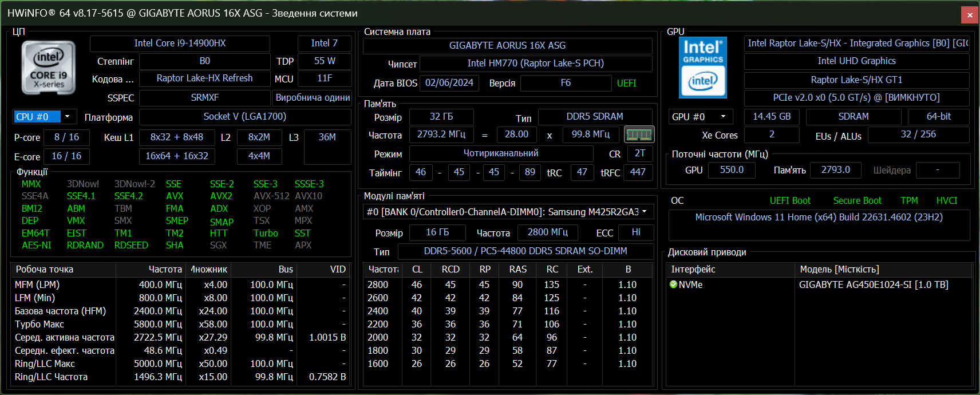This screenshot has width=980, height=395.
Task: Click the memory frequency 2793.2 МГц field
Action: click(441, 135)
